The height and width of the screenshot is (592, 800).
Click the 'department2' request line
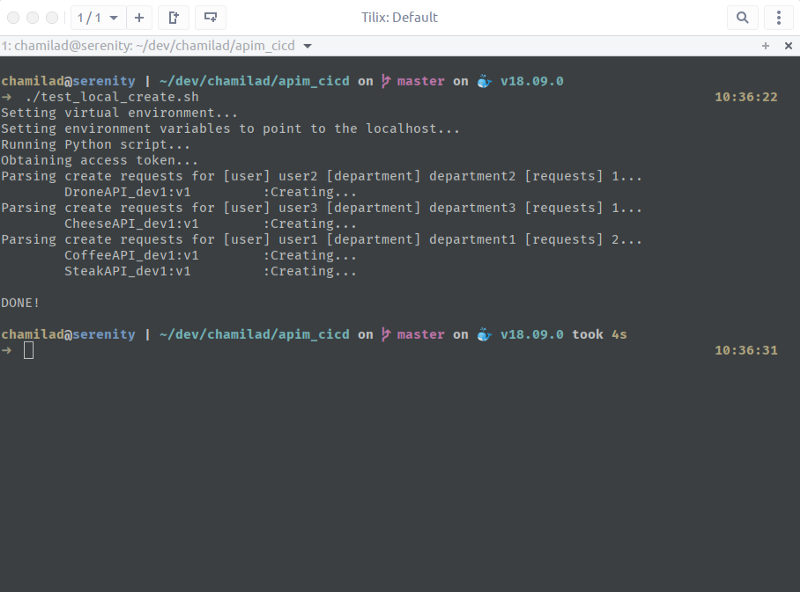pyautogui.click(x=321, y=177)
